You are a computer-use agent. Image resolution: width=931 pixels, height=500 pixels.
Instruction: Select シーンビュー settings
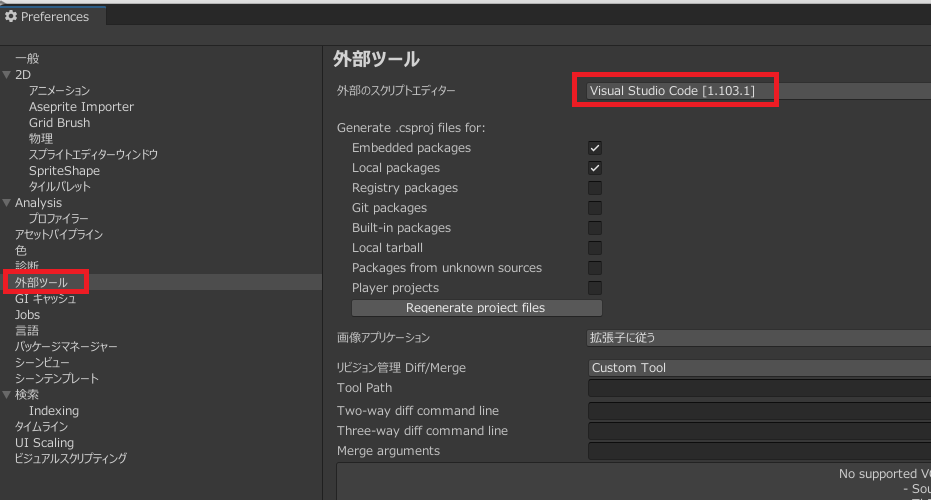point(42,363)
